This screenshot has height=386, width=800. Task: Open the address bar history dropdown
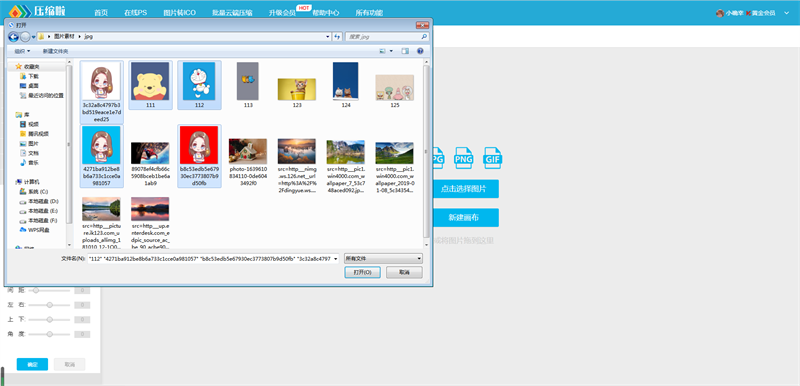point(328,37)
